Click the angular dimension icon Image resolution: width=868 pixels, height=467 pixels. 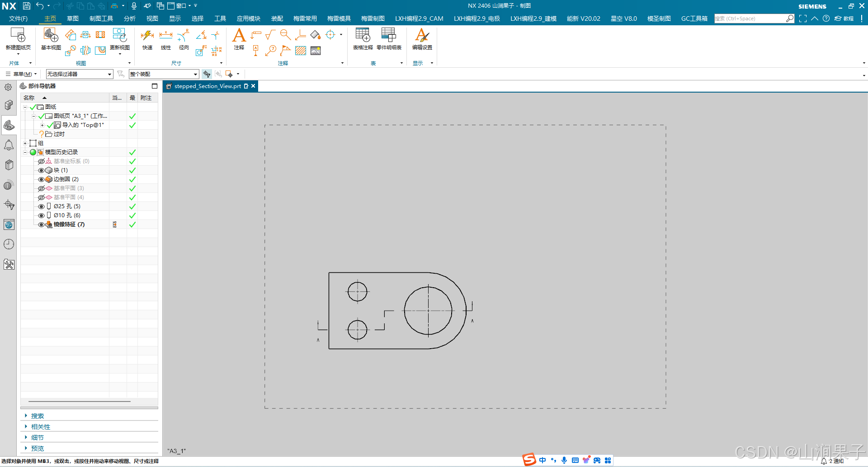coord(202,35)
